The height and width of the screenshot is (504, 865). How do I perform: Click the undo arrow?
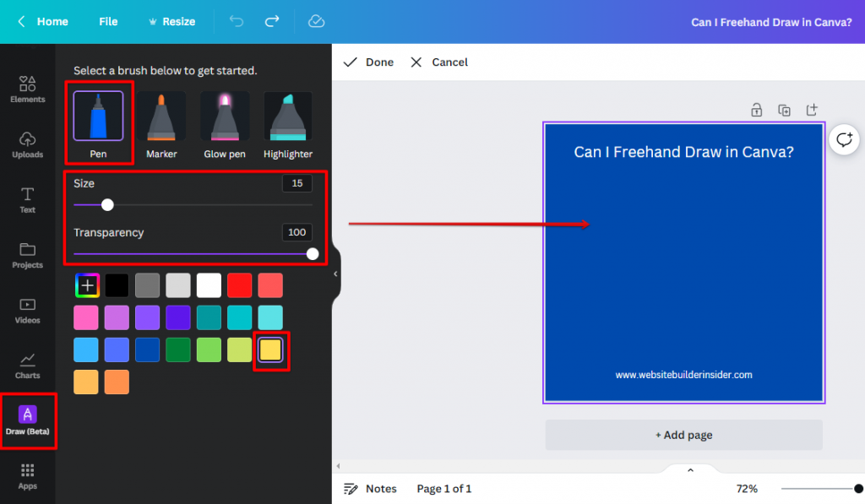[236, 21]
